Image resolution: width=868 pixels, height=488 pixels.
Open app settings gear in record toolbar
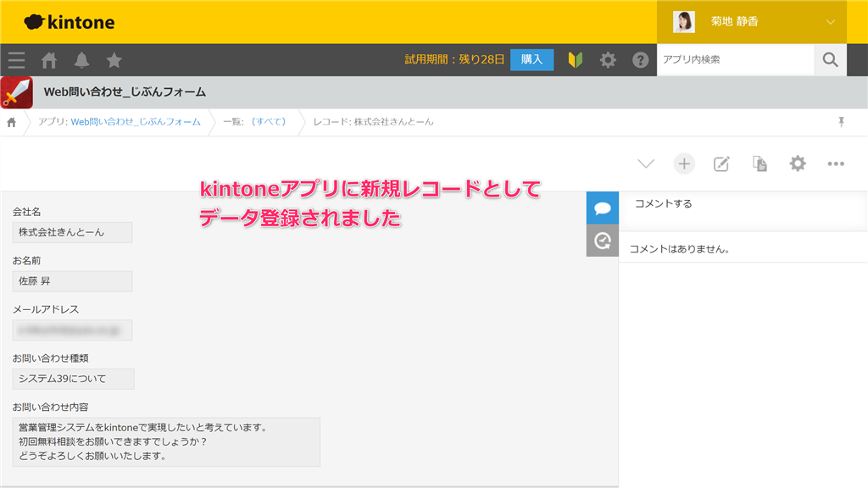coord(798,164)
